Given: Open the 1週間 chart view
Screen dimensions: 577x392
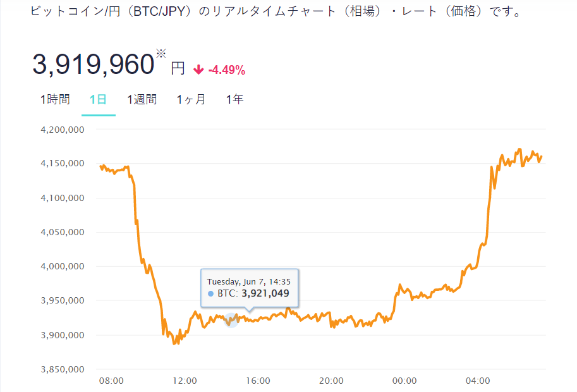Looking at the screenshot, I should tap(142, 99).
